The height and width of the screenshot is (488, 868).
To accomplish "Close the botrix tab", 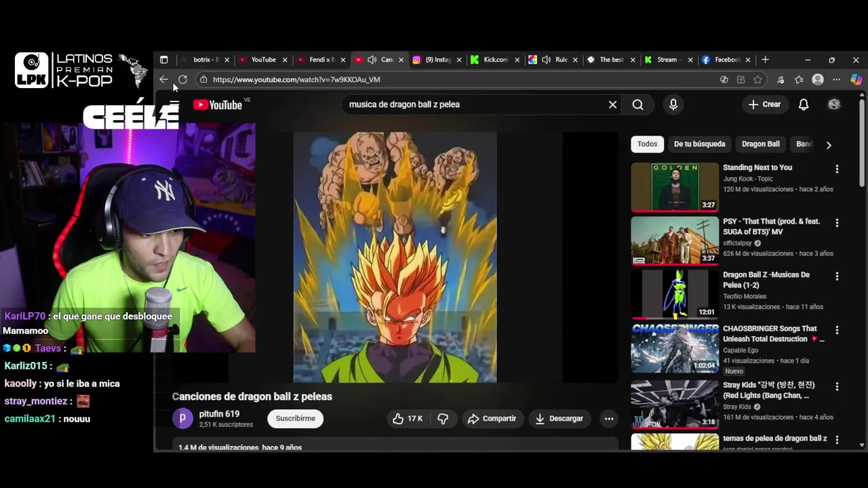I will coord(227,60).
